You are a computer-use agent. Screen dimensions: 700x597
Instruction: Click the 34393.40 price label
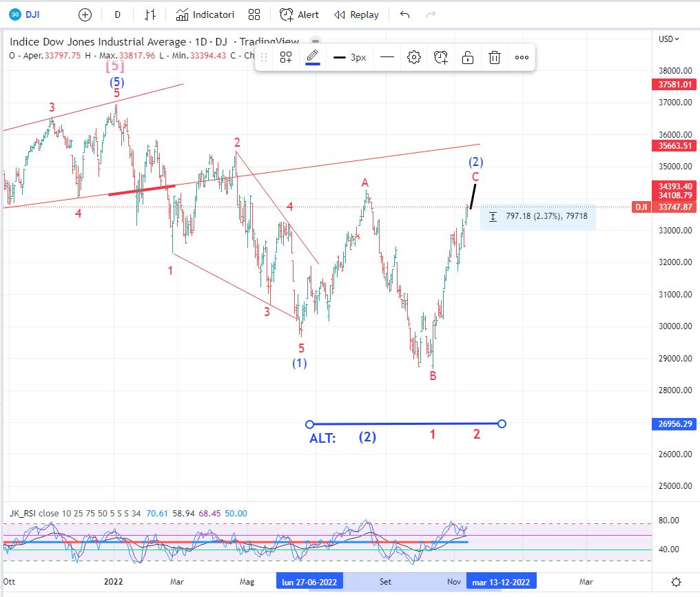point(675,186)
